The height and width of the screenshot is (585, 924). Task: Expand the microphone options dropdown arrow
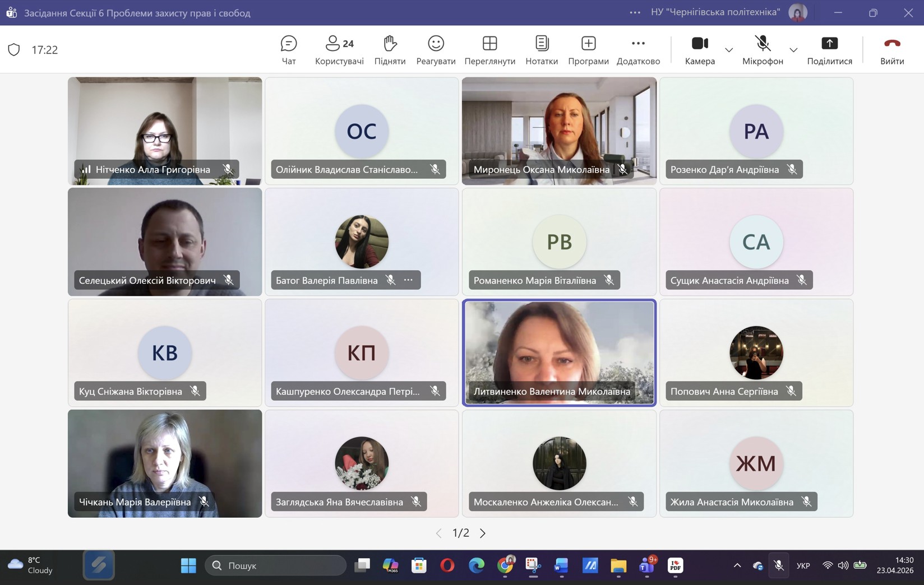tap(793, 50)
